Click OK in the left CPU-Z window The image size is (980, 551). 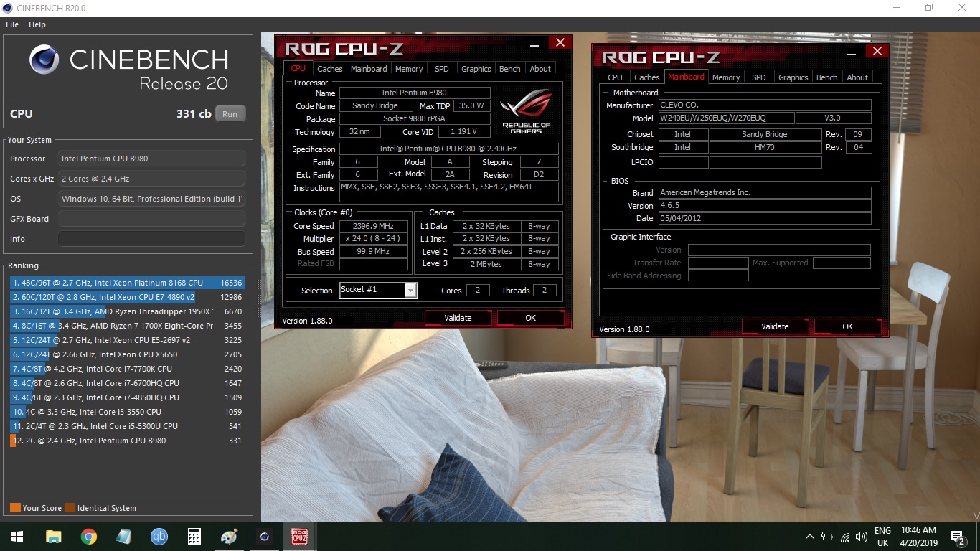click(x=530, y=318)
